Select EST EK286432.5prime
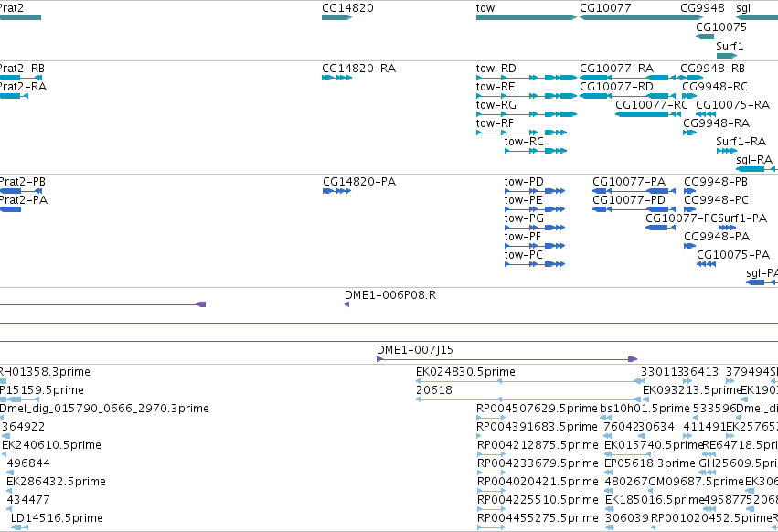Screen dimensions: 778x532 pos(9,491)
